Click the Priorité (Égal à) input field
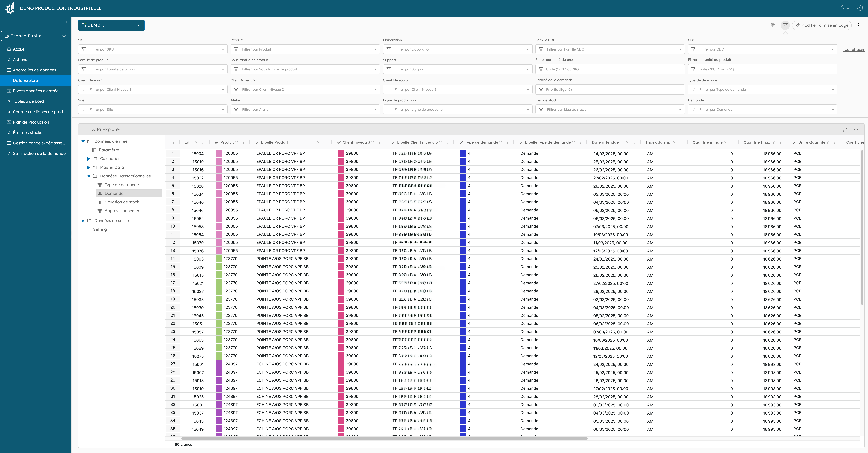868x453 pixels. tap(610, 89)
